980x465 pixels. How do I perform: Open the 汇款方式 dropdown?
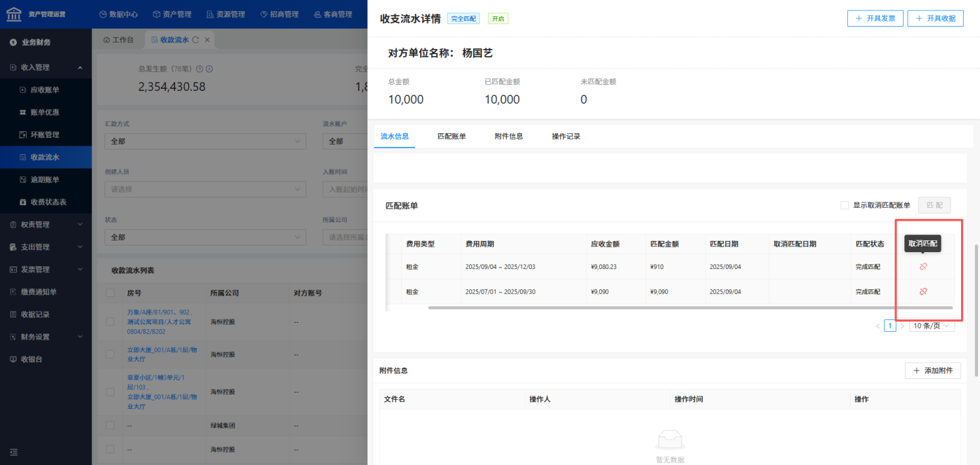coord(205,141)
